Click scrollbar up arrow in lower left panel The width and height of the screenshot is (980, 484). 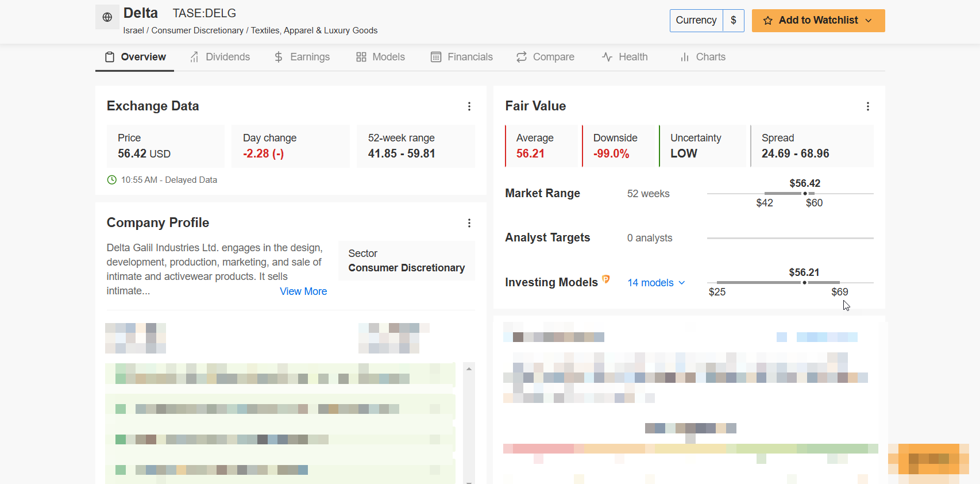(x=469, y=369)
